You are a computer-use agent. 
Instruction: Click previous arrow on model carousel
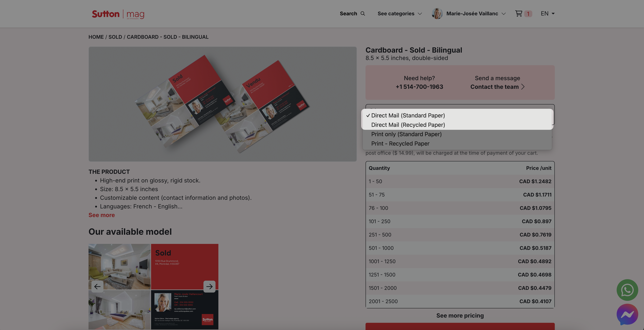click(97, 286)
